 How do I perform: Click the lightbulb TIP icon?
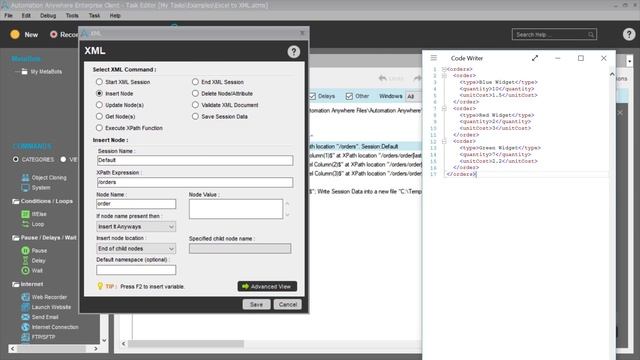click(x=100, y=286)
